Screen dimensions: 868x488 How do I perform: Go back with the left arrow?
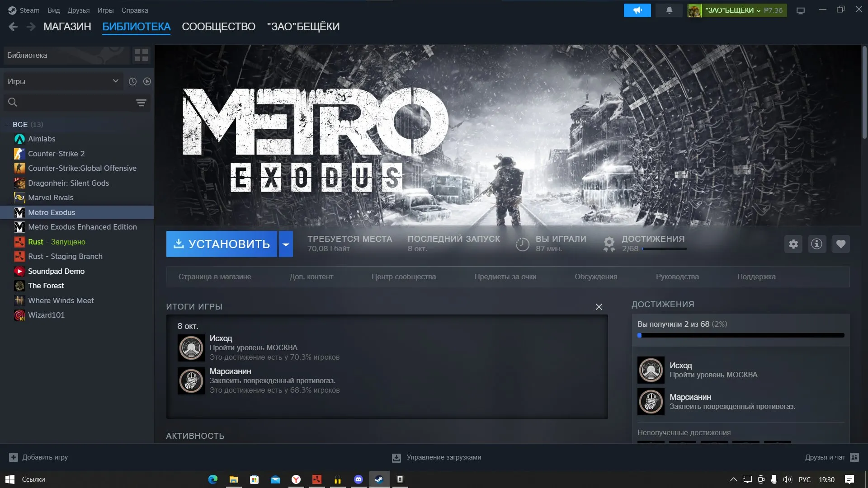(13, 27)
